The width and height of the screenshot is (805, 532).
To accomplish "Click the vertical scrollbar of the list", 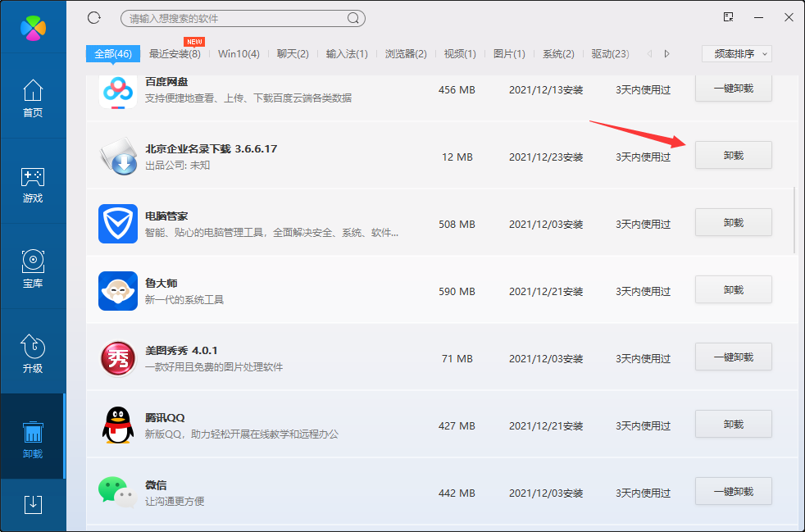I will (794, 221).
